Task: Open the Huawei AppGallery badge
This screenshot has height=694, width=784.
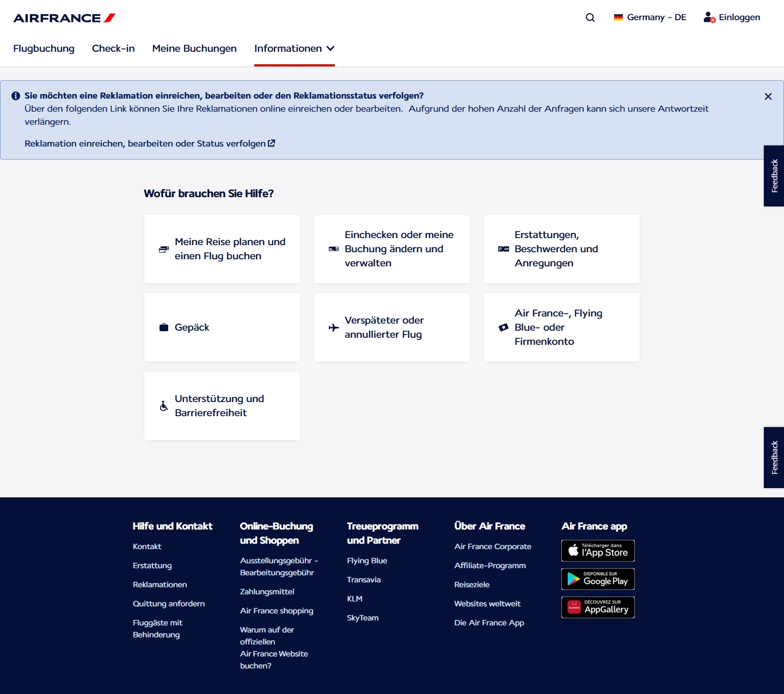Action: [x=598, y=607]
